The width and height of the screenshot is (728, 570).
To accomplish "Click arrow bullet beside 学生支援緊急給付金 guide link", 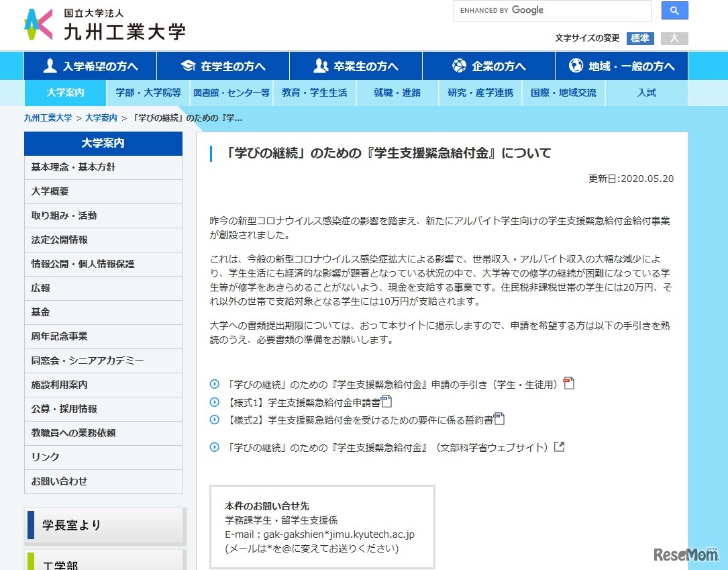I will click(215, 382).
